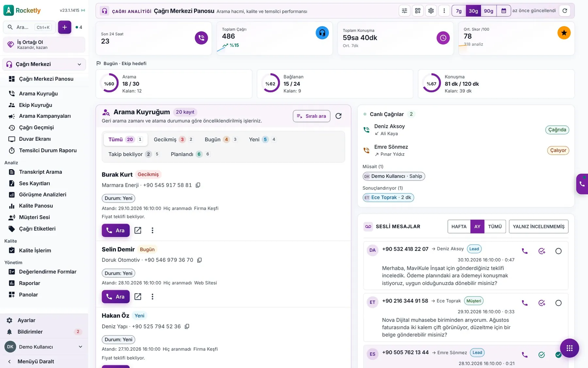Open Arama Kampanyaları in sidebar
588x368 pixels.
click(x=45, y=116)
